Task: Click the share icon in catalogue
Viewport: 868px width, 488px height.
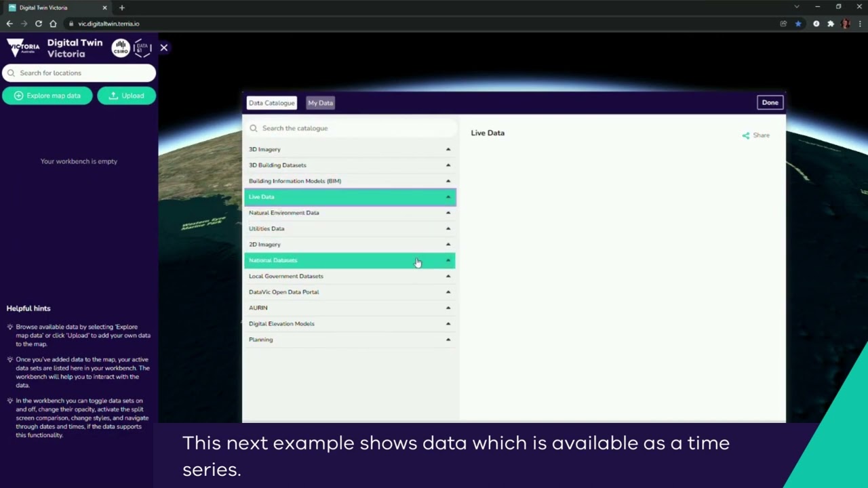Action: (x=746, y=136)
